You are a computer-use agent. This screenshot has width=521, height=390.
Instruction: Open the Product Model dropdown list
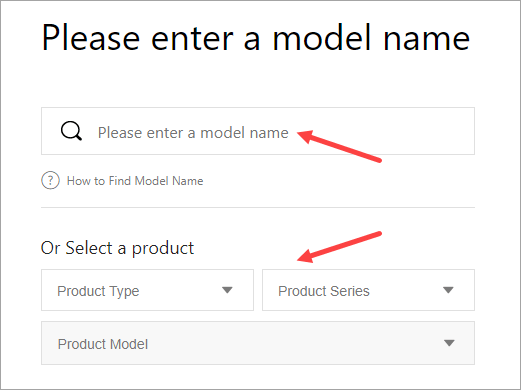coord(258,343)
